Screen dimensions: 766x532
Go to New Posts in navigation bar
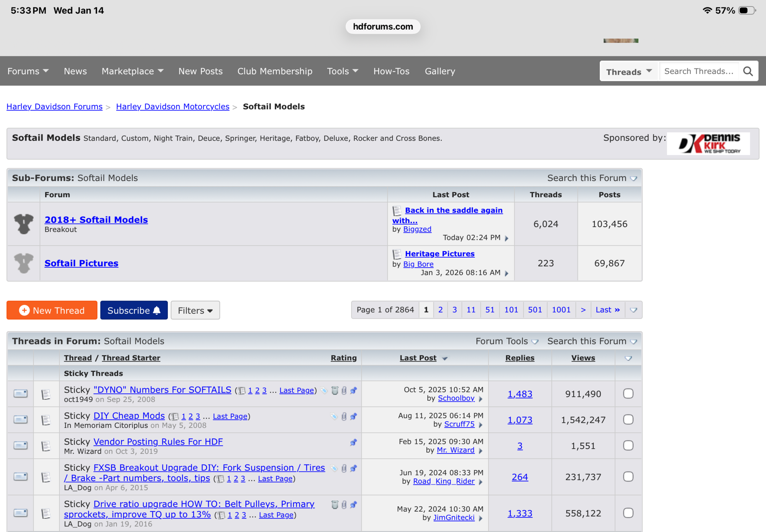(200, 71)
